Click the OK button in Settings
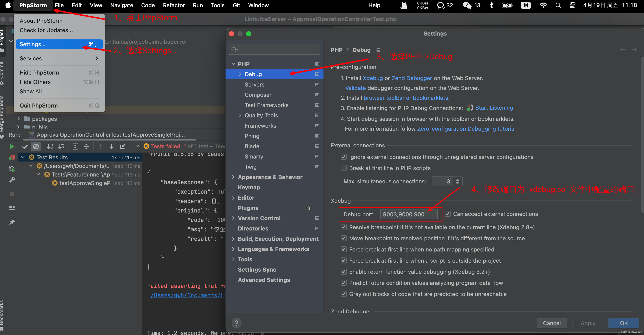The image size is (644, 335). [623, 323]
